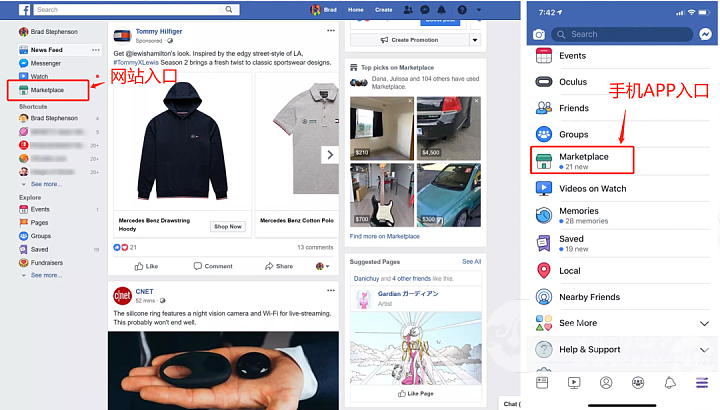Dismiss the $210 listing with its X

410,101
